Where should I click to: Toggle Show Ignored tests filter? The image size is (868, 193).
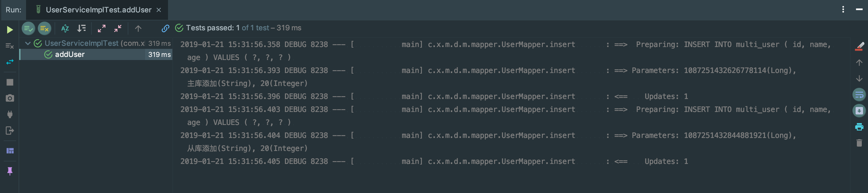coord(44,28)
